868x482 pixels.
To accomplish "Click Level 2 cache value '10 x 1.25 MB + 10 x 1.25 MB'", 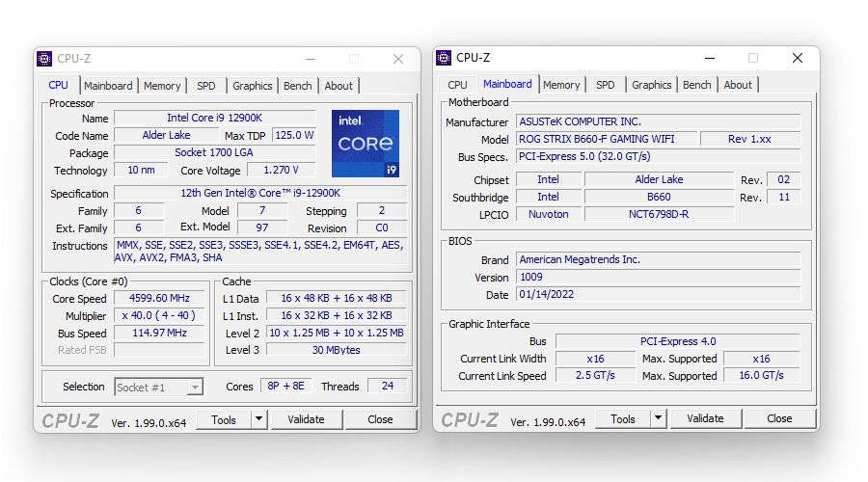I will [x=337, y=333].
